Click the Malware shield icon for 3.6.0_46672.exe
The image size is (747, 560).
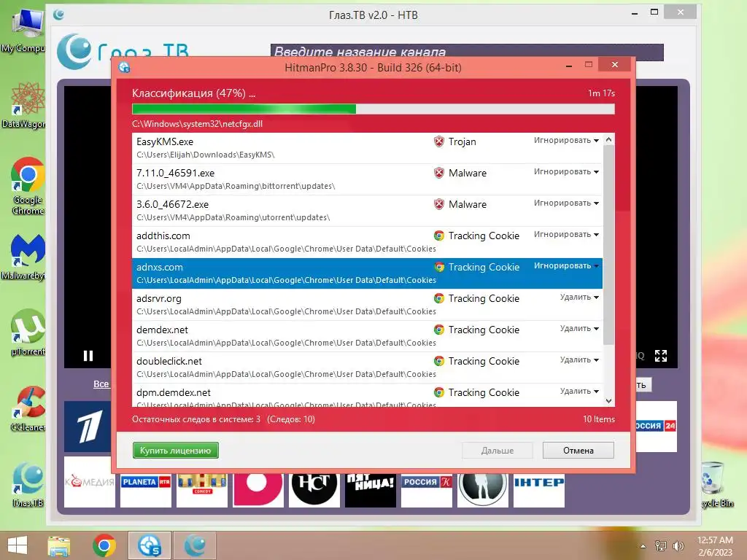(x=438, y=204)
